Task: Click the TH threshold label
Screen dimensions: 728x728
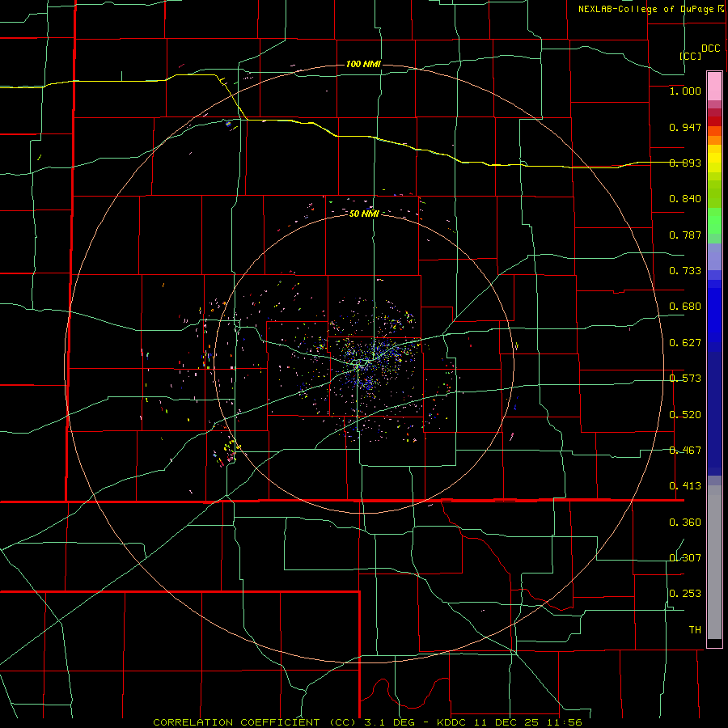Action: pos(695,630)
